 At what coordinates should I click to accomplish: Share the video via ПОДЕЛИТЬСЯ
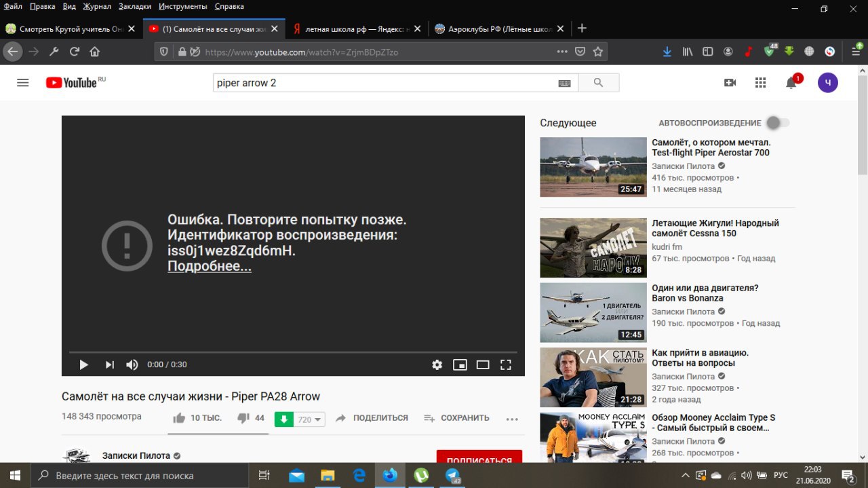372,418
